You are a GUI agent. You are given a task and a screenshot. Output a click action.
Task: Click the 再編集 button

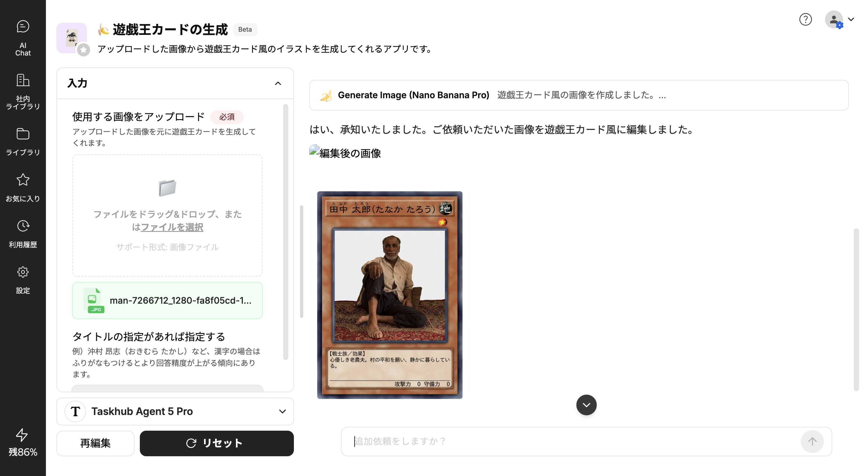point(95,443)
